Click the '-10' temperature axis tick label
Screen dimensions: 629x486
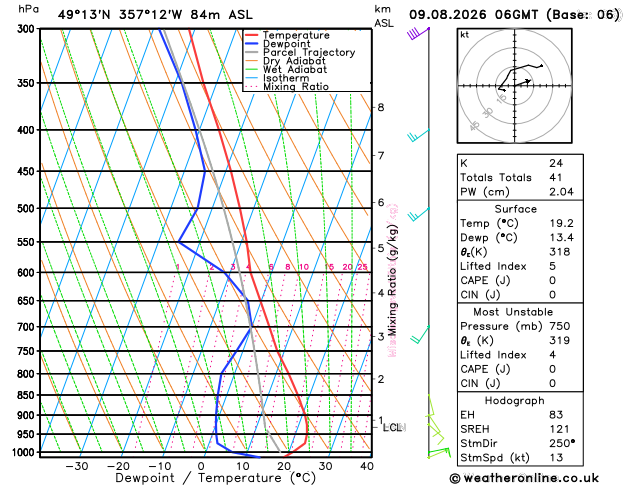(x=160, y=466)
